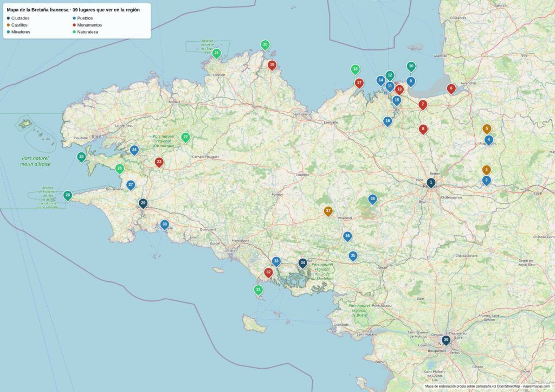
Task: Click the 'Lambale' town label
Action: point(331,123)
